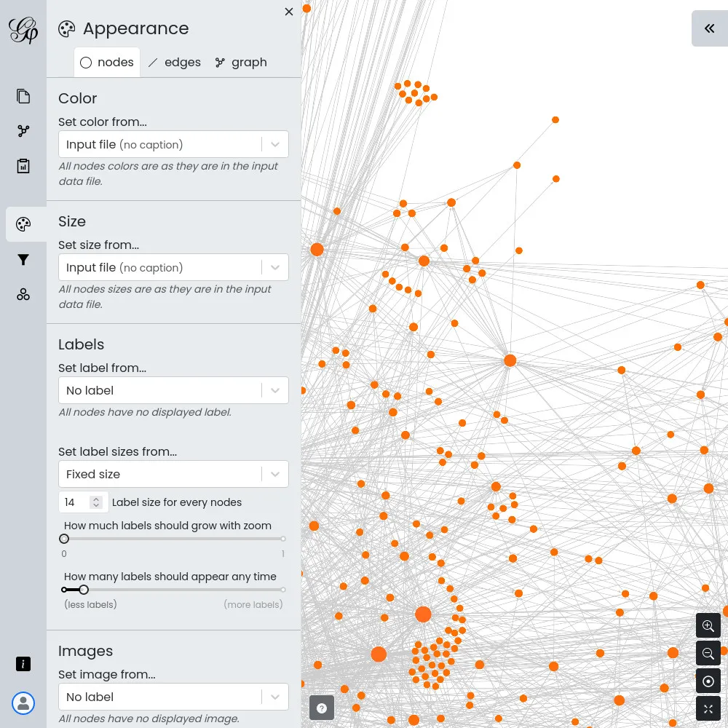
Task: Click the help question mark button
Action: pyautogui.click(x=322, y=708)
